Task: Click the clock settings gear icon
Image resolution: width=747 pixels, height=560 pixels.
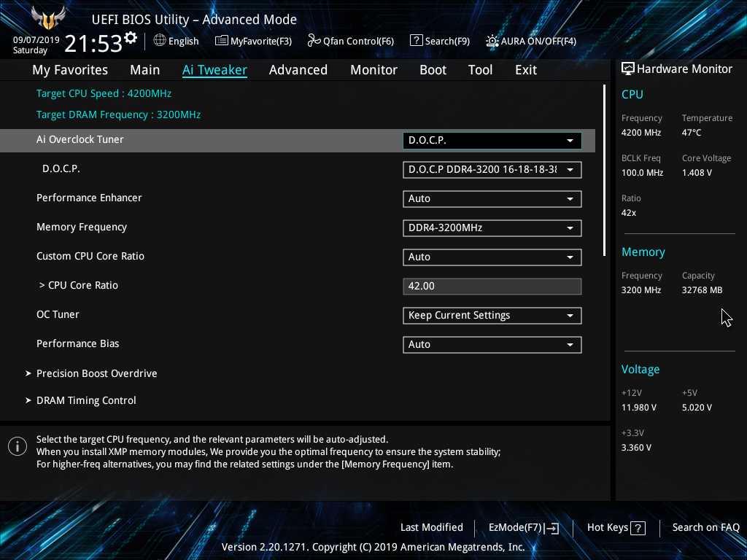Action: (x=131, y=38)
